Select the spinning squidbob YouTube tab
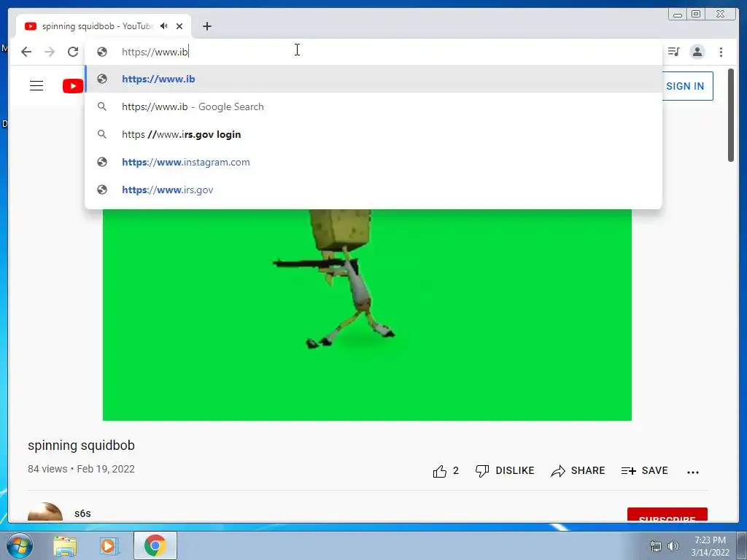The image size is (747, 560). (x=104, y=26)
